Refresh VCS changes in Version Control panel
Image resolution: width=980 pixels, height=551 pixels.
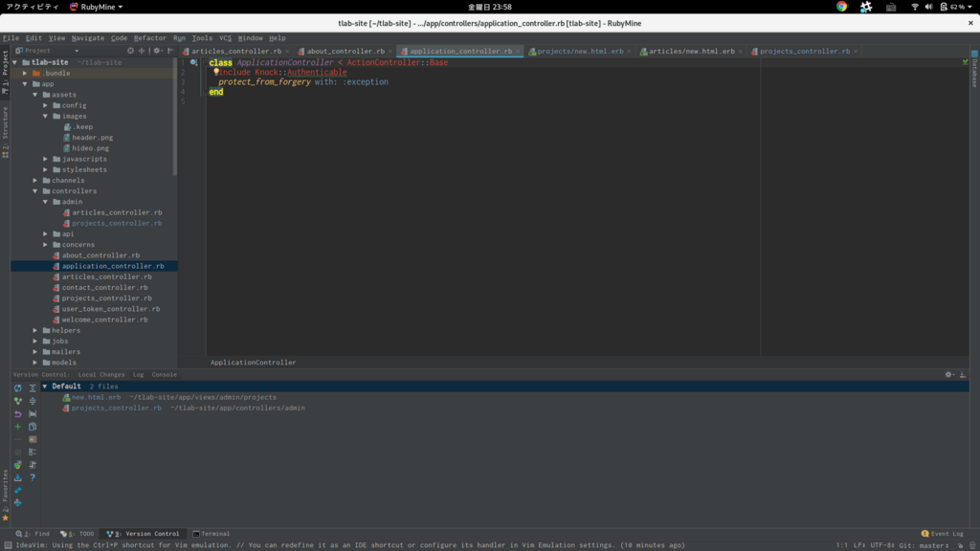[x=17, y=388]
